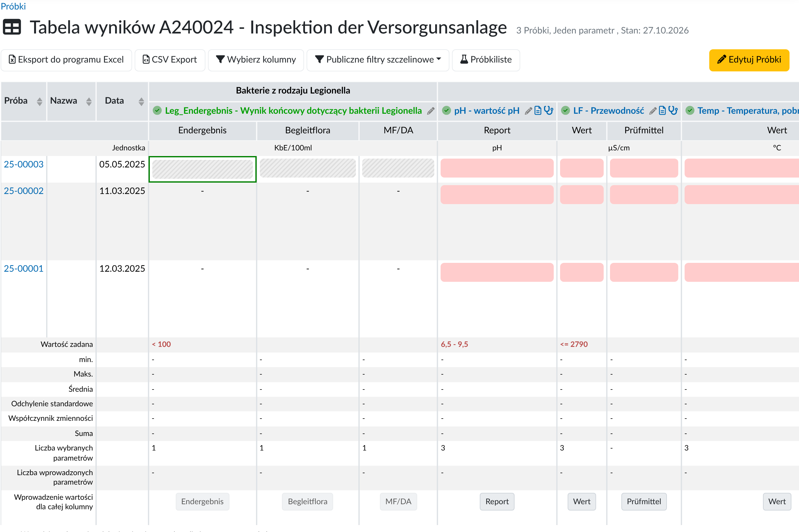Select Endergebnis cell for sample 25-00003
The height and width of the screenshot is (532, 799).
tap(203, 169)
